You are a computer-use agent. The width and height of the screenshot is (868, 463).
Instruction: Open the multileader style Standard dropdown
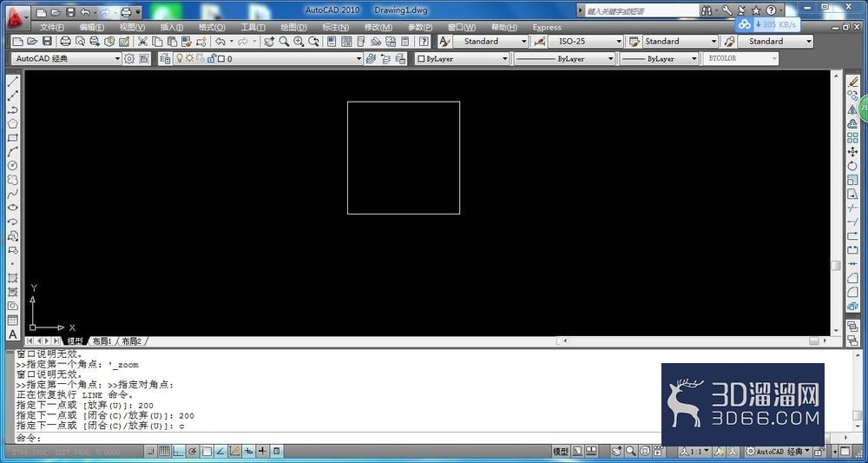tap(775, 41)
